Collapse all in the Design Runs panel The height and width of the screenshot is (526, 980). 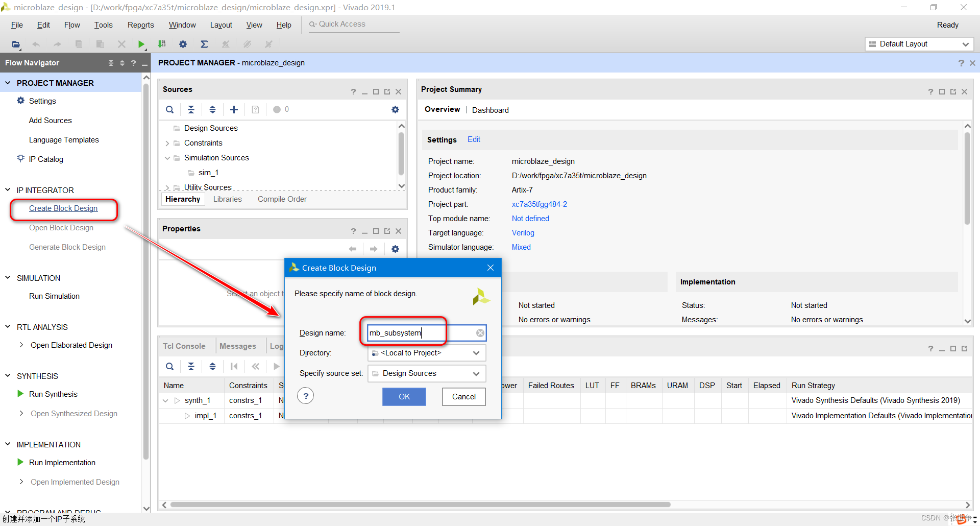click(x=191, y=366)
